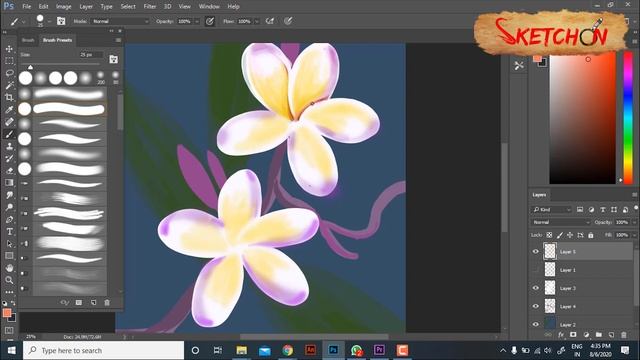Screen dimensions: 640x360
Task: Add layer style fx icon
Action: 561,335
